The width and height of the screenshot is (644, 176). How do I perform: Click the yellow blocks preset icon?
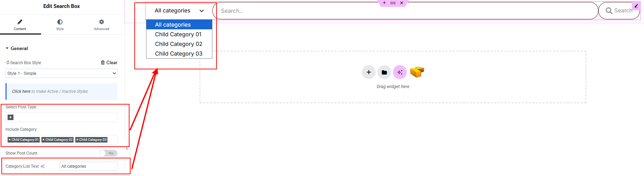[x=417, y=72]
